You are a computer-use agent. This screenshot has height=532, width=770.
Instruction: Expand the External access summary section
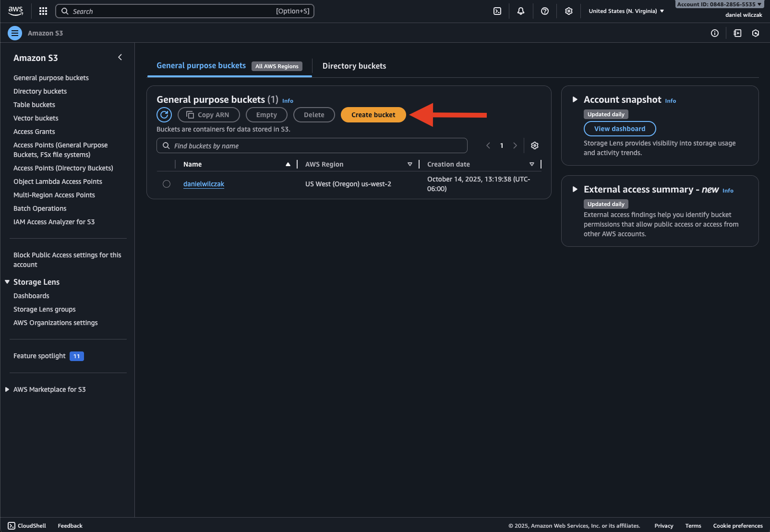tap(575, 190)
